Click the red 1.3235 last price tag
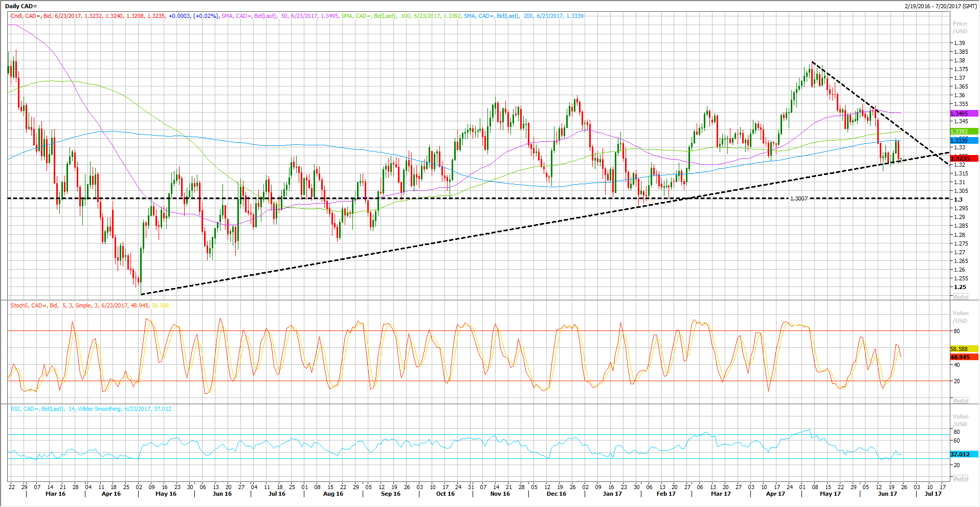Viewport: 980px width, 507px height. pos(964,159)
